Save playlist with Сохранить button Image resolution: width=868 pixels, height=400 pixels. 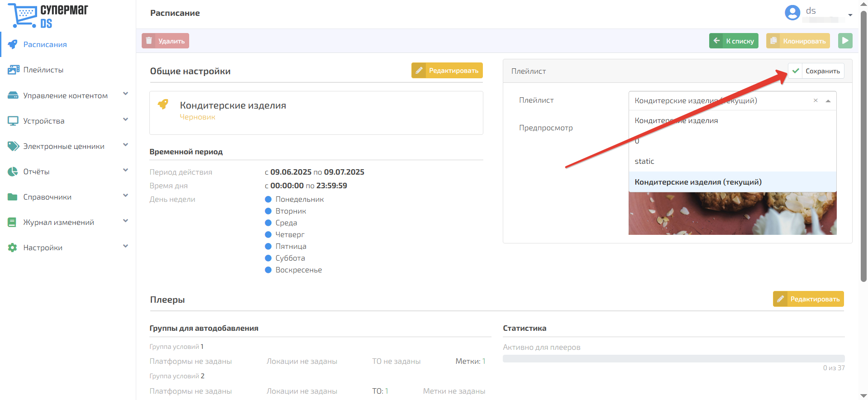pos(816,71)
